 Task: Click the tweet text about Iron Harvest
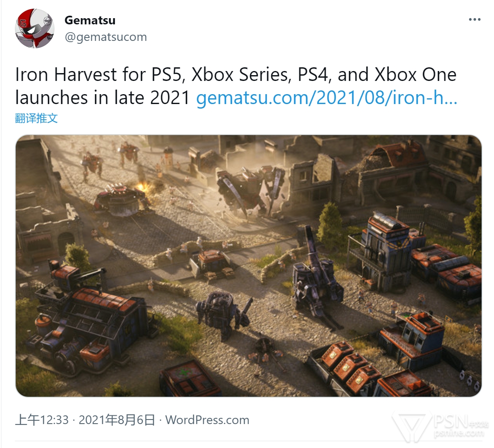236,86
